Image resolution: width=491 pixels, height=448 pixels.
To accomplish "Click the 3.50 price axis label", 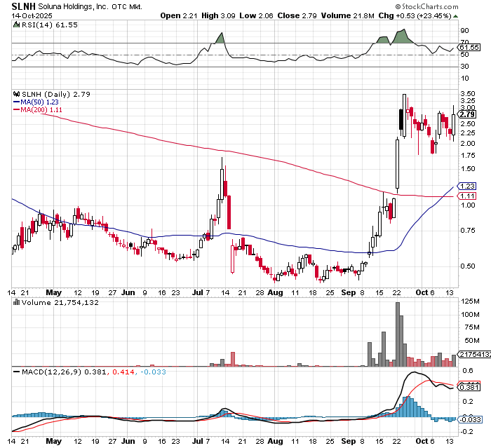I will click(x=468, y=94).
